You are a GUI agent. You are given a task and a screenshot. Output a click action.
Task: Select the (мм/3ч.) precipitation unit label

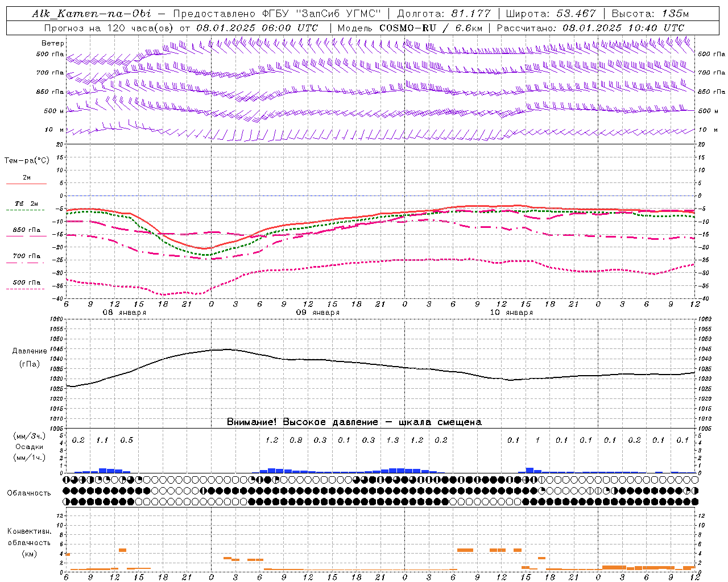(x=30, y=436)
